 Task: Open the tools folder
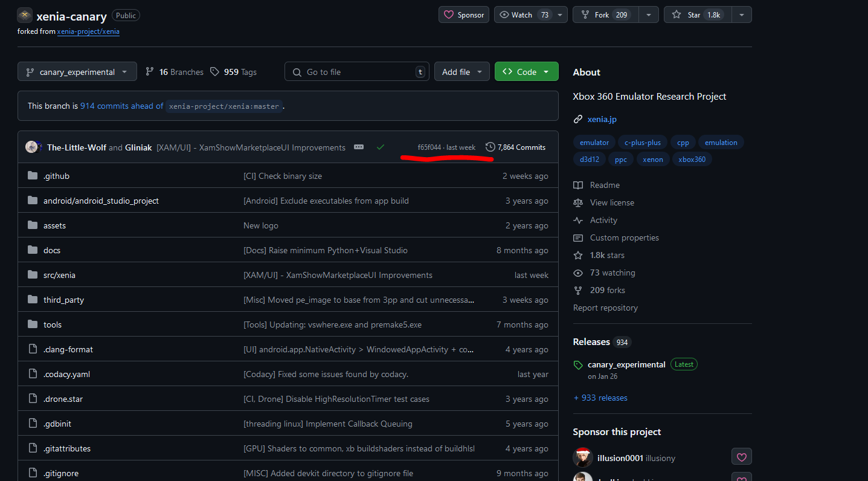pyautogui.click(x=53, y=324)
